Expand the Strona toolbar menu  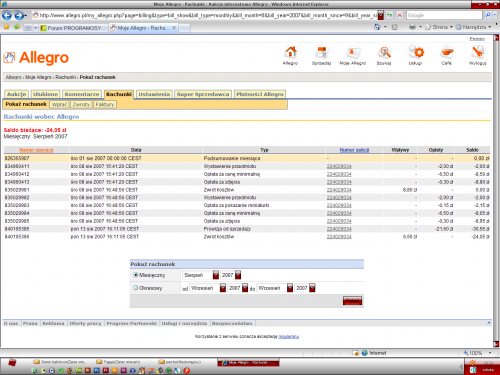tap(440, 27)
